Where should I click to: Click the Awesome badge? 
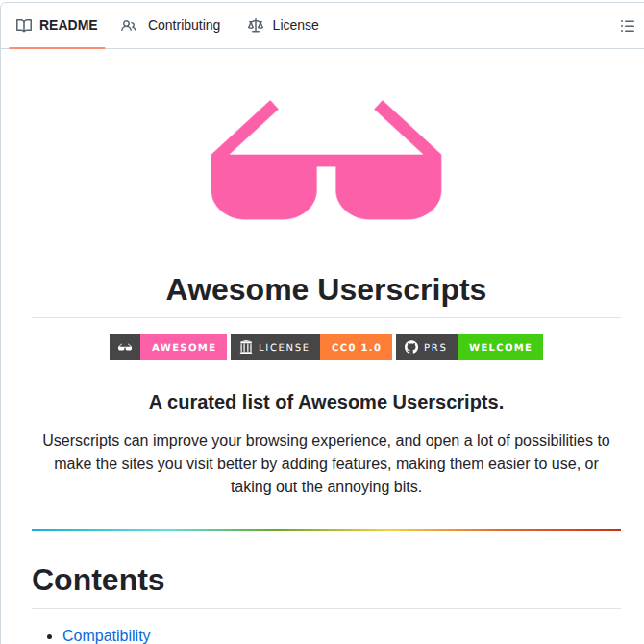point(168,347)
